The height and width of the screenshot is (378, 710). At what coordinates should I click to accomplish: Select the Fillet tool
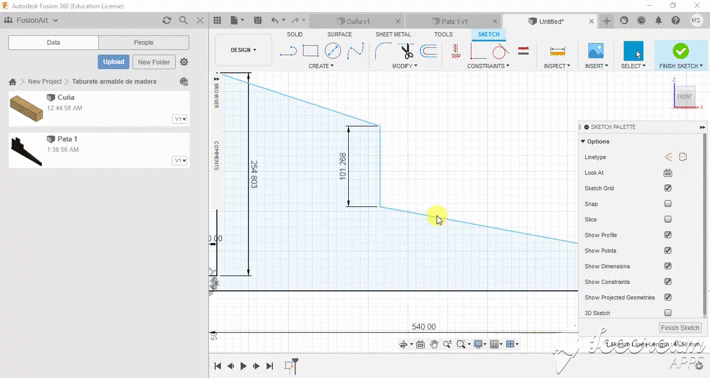pos(383,51)
